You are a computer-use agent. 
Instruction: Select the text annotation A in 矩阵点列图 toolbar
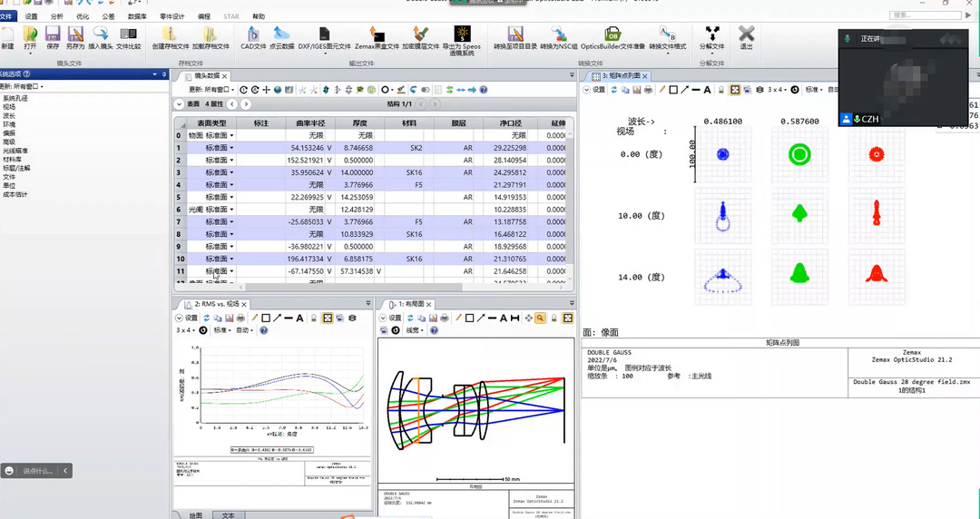pos(707,90)
